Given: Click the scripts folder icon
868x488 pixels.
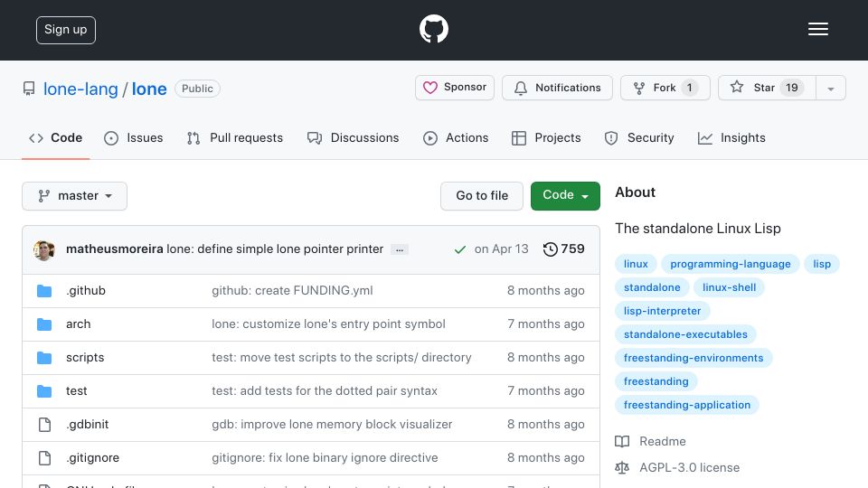Looking at the screenshot, I should click(x=44, y=358).
